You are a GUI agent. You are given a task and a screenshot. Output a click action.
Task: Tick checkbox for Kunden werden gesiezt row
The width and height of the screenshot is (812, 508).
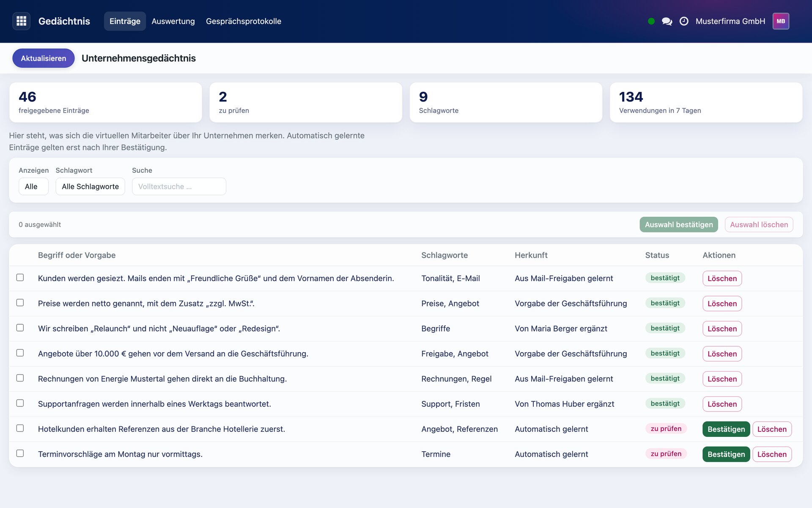[x=20, y=277]
